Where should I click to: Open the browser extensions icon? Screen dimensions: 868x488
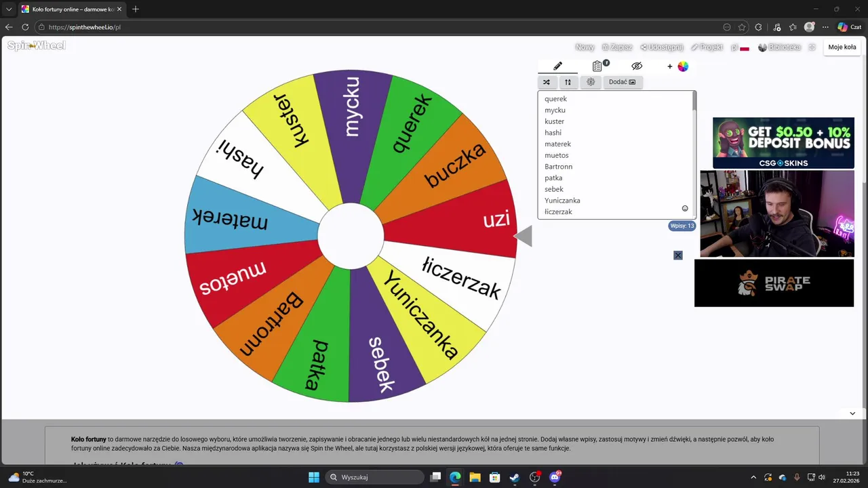pos(758,27)
